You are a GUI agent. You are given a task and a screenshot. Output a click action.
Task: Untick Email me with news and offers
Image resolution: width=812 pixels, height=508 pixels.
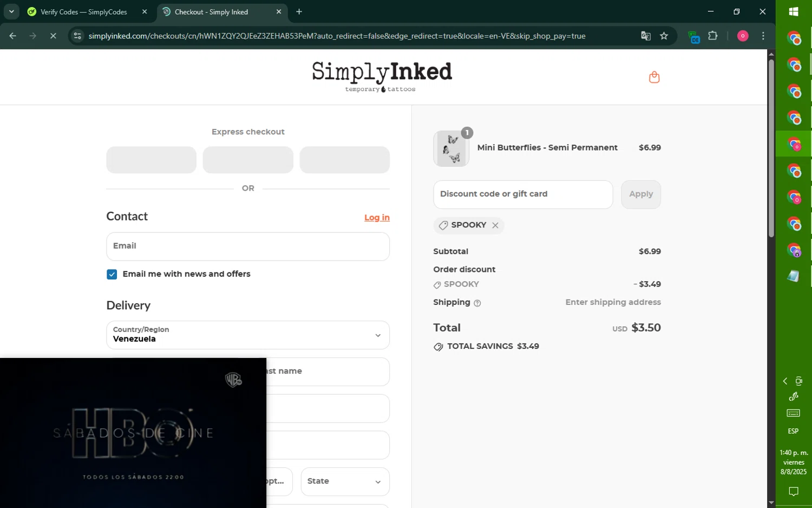[112, 275]
